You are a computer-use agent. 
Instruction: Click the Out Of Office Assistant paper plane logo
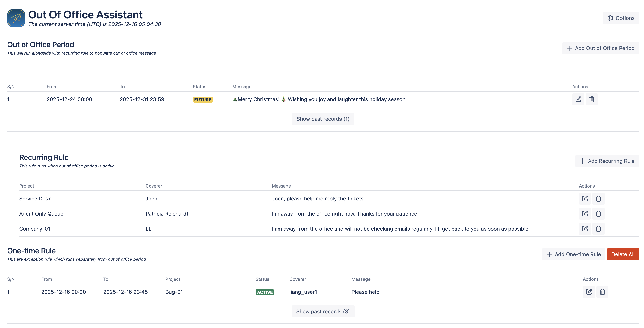[x=16, y=18]
